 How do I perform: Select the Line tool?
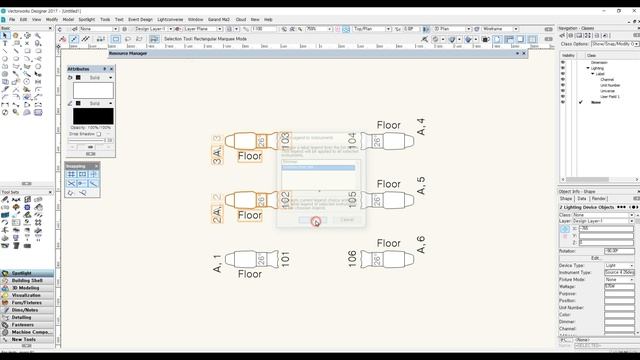coord(5,51)
